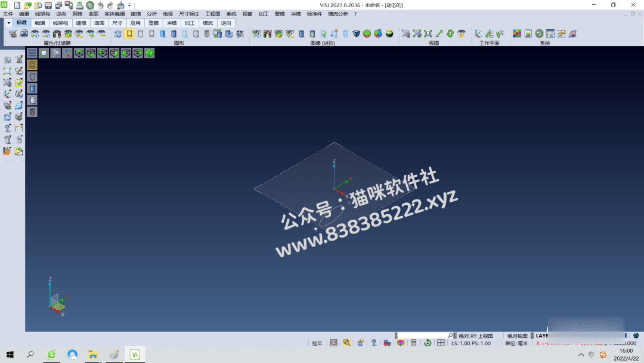Click the gray cube icon in left toolbar

pos(19,117)
